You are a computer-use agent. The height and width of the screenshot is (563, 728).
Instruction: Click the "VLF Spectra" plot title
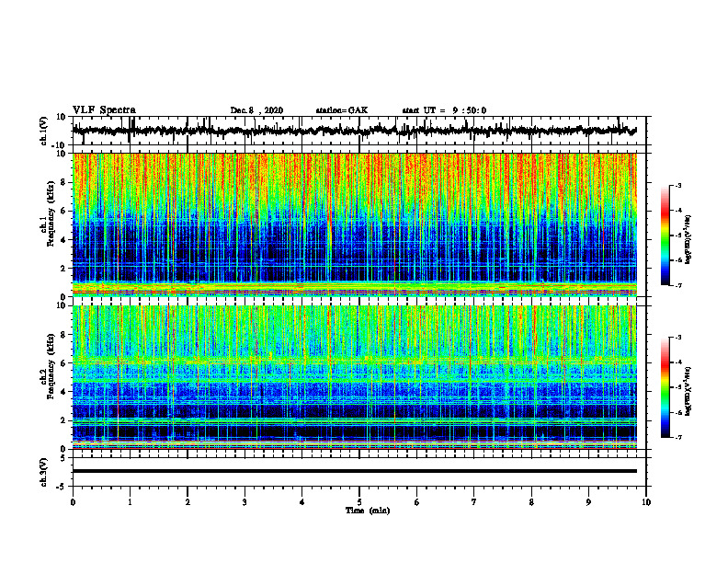[104, 110]
